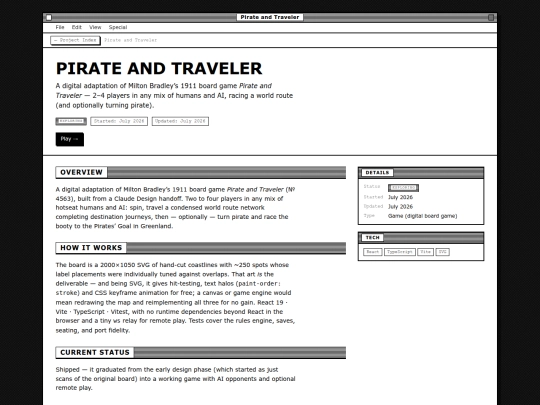This screenshot has height=405, width=540.
Task: Click the Current Status section header
Action: point(201,353)
